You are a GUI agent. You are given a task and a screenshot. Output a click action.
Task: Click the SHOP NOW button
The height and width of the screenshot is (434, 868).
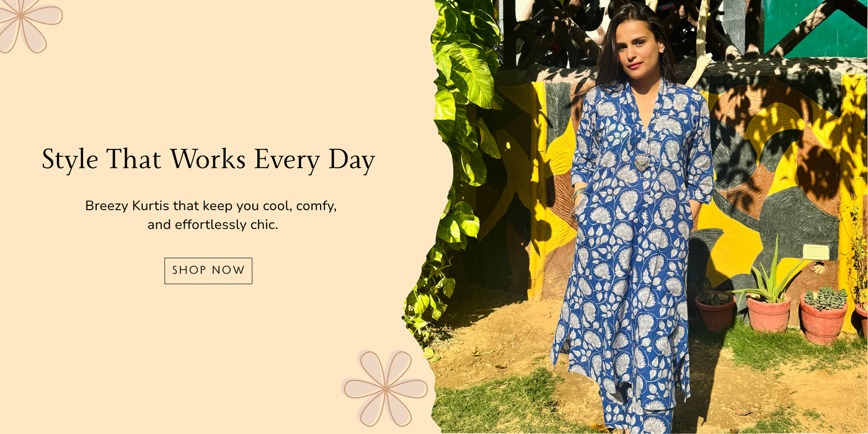(208, 271)
